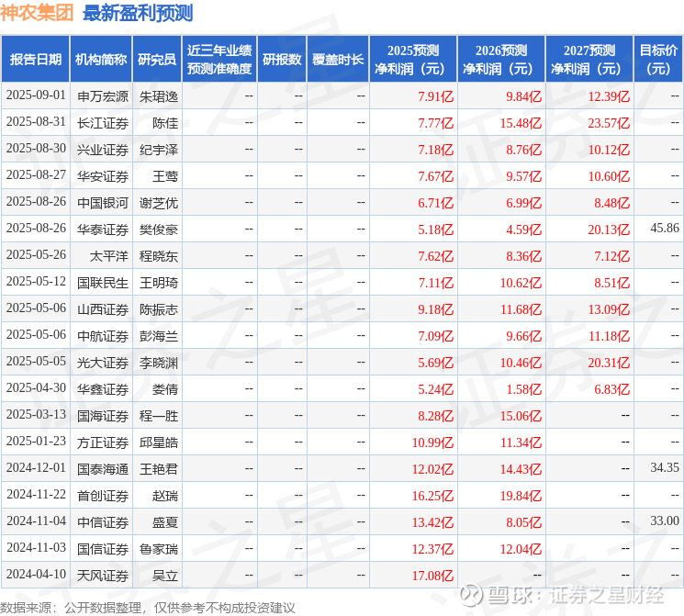Click the 研报数 column header
Screen dimensions: 684x616
282,60
